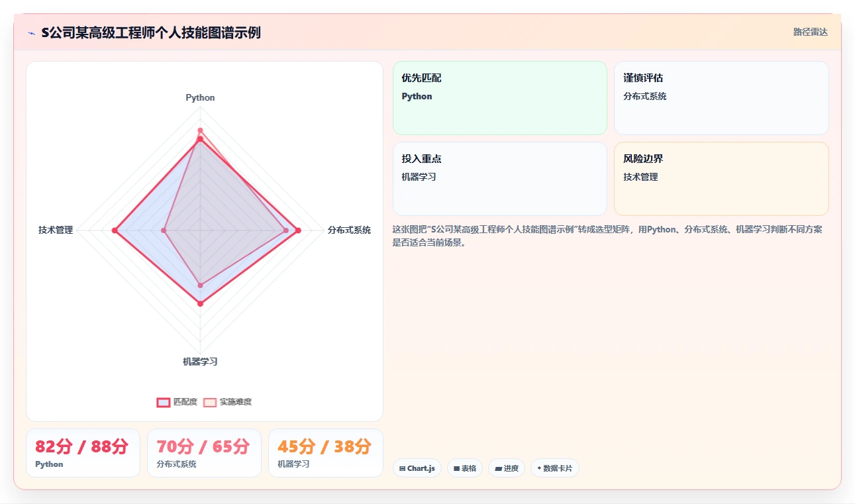Select the 数据卡片 tag chip
The image size is (855, 504).
pos(555,468)
